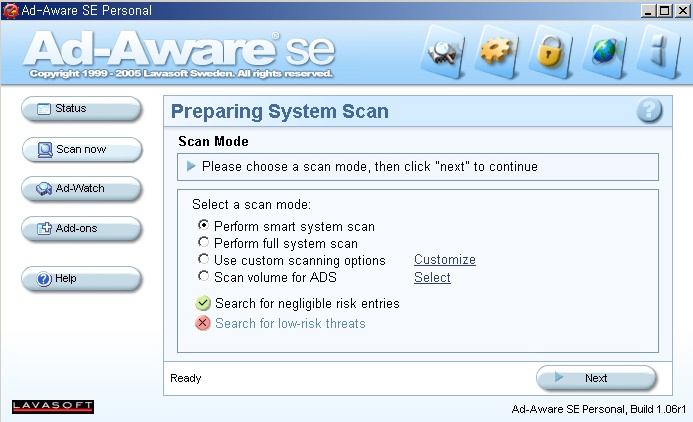
Task: Click the Lavasoft logo at bottom left
Action: 52,406
